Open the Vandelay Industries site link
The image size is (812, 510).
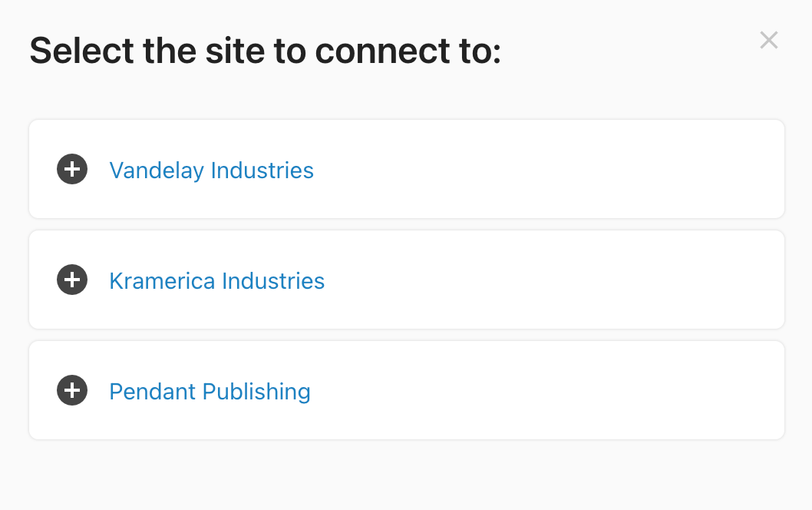211,171
